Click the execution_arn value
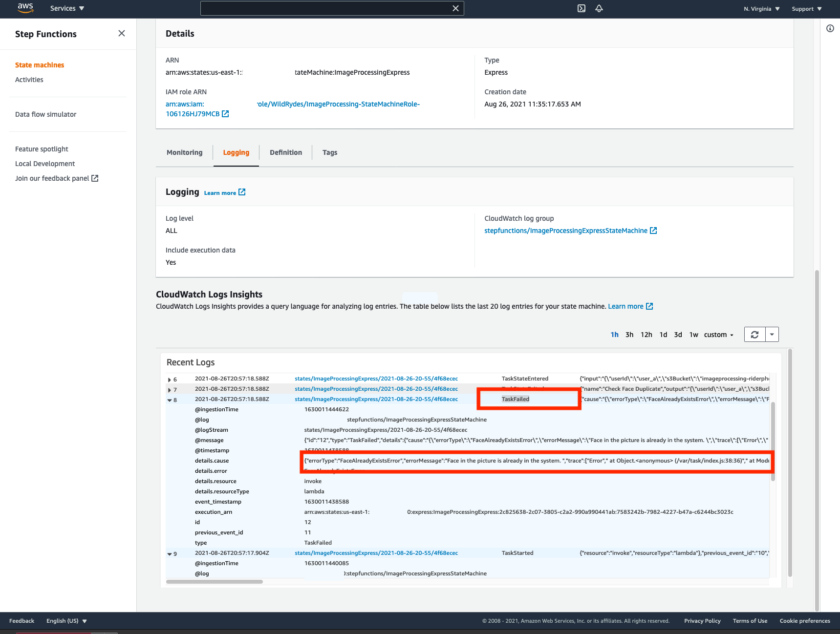Screen dimensions: 840x634 point(518,512)
